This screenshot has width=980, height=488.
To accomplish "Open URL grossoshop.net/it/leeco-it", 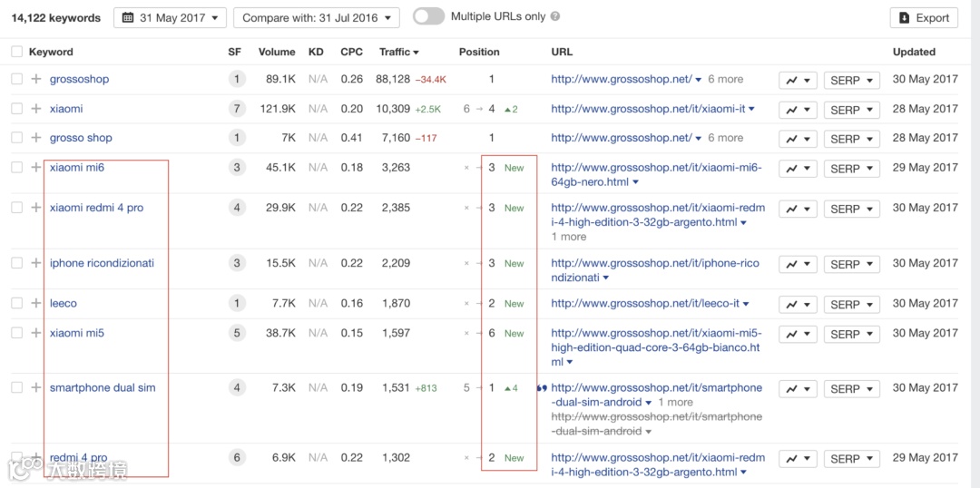I will (x=645, y=303).
